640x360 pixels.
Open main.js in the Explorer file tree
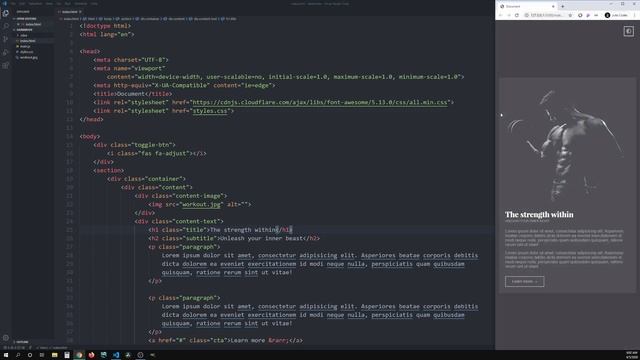25,47
